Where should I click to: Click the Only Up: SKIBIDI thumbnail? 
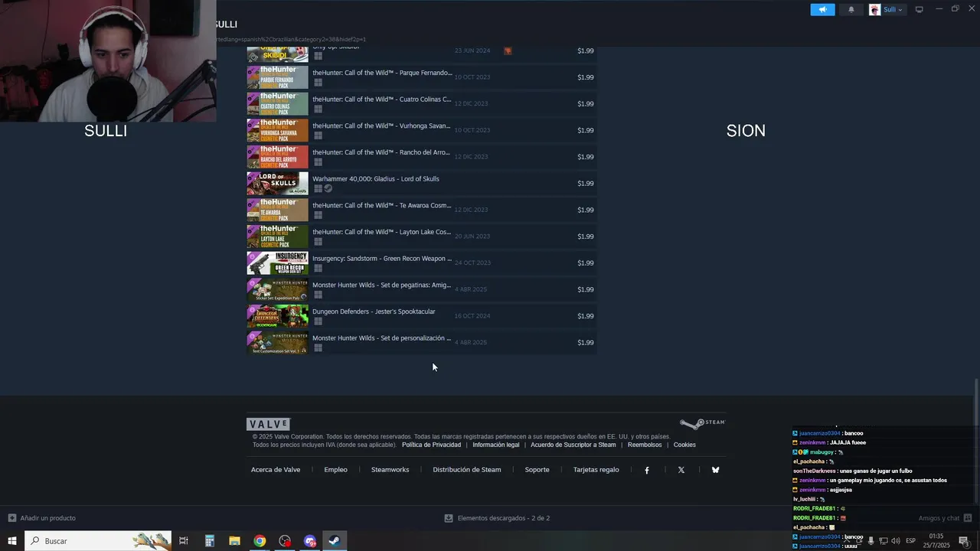tap(277, 54)
